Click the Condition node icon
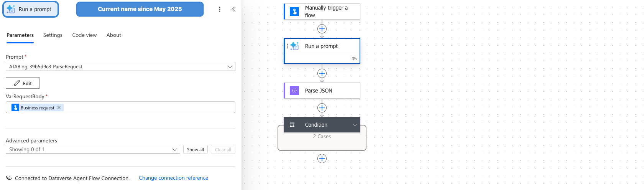This screenshot has height=190, width=644. pyautogui.click(x=292, y=125)
